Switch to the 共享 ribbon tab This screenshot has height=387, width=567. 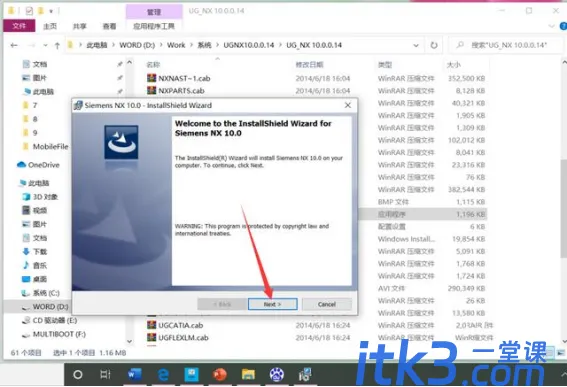(x=80, y=26)
